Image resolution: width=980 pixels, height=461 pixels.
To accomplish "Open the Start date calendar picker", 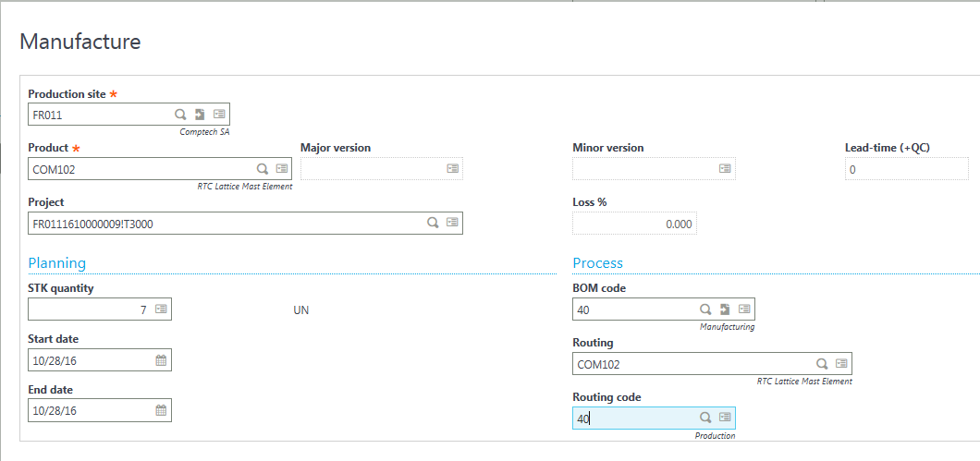I will click(161, 360).
